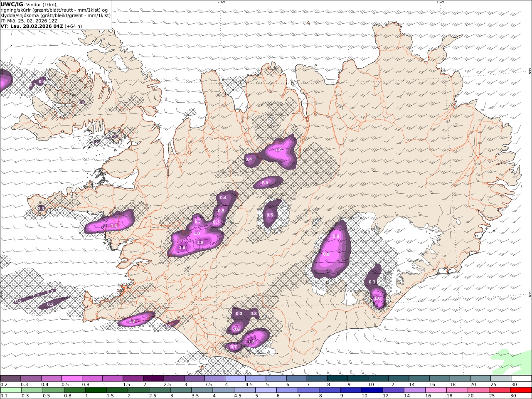Click the 14 snow scale swatch
Image resolution: width=532 pixels, height=399 pixels.
tap(419, 379)
